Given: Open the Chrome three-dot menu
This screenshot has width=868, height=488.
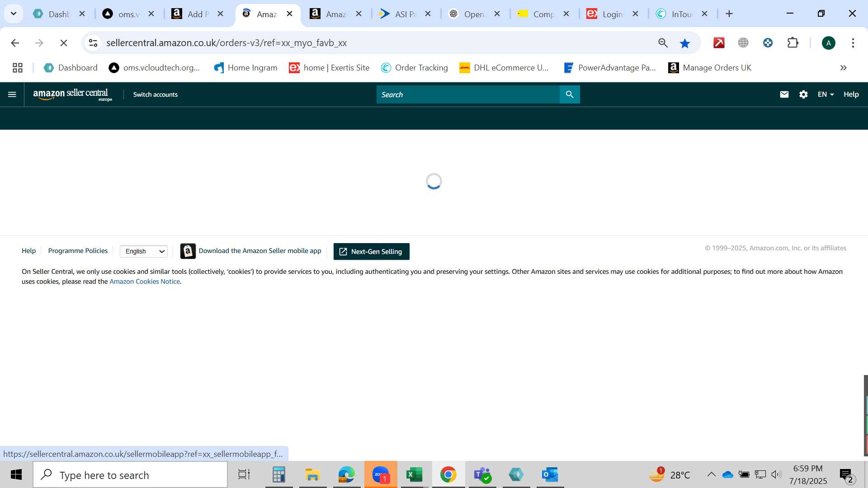Looking at the screenshot, I should [853, 43].
